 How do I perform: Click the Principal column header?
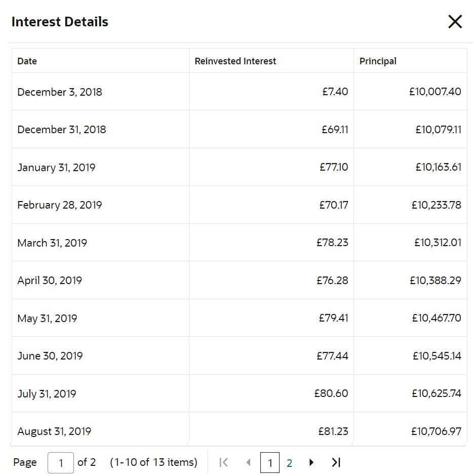378,61
